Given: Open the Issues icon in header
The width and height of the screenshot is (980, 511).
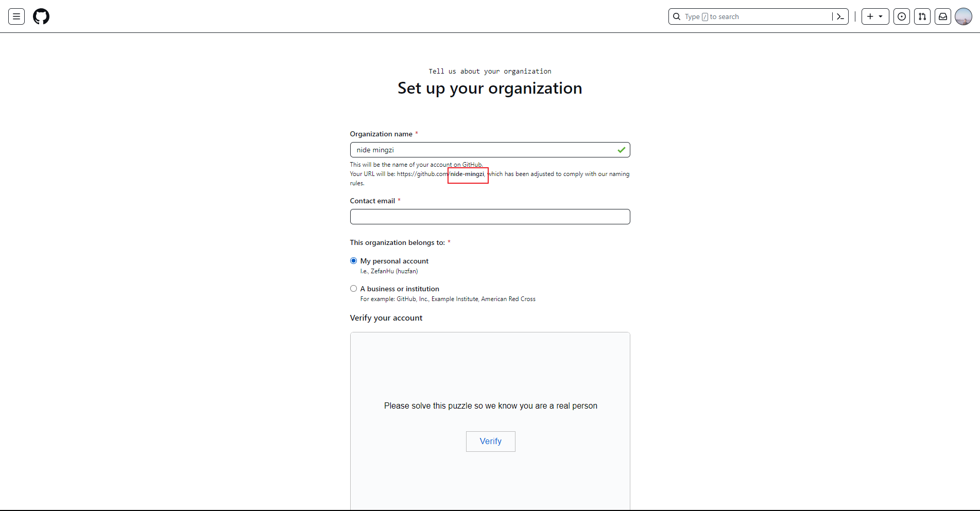Looking at the screenshot, I should (x=902, y=16).
